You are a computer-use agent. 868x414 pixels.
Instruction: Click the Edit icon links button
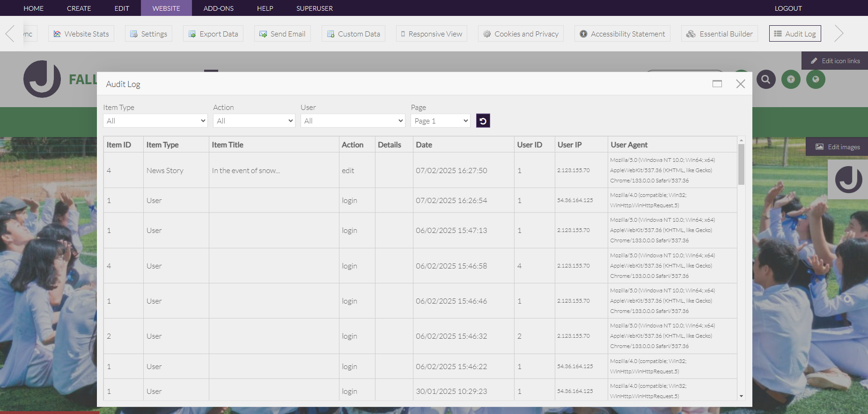click(x=835, y=61)
